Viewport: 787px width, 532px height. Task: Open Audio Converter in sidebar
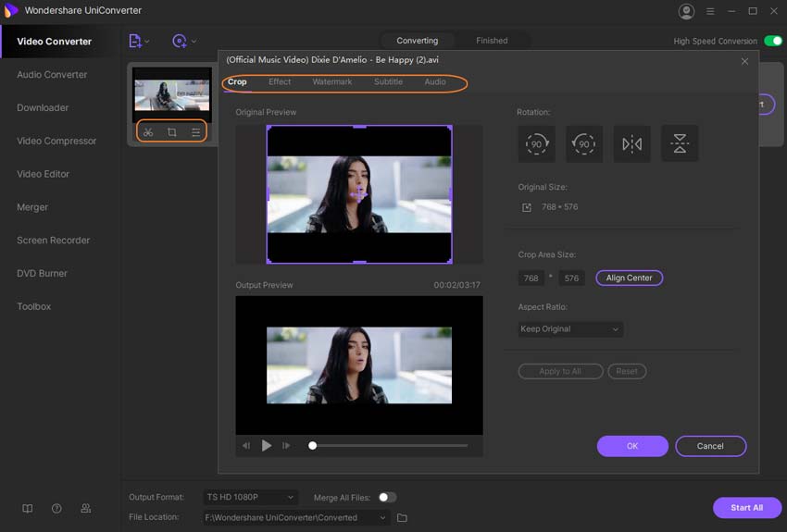click(x=52, y=75)
